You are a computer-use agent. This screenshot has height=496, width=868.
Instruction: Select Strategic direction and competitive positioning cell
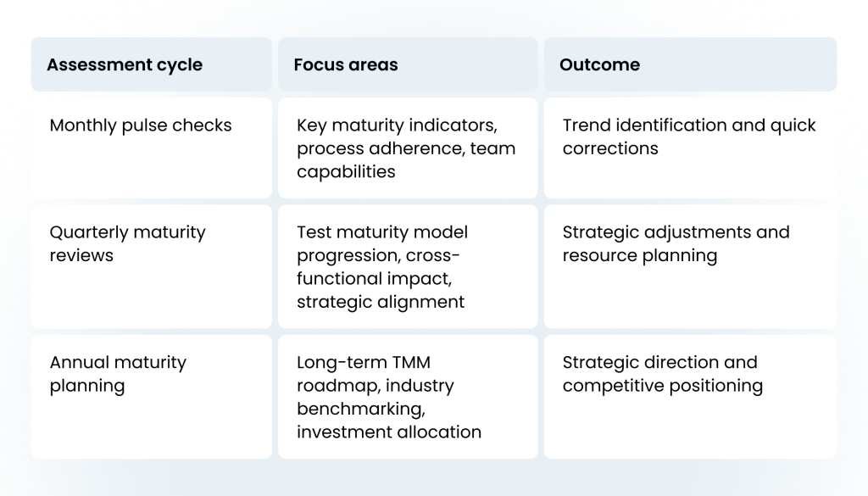690,396
